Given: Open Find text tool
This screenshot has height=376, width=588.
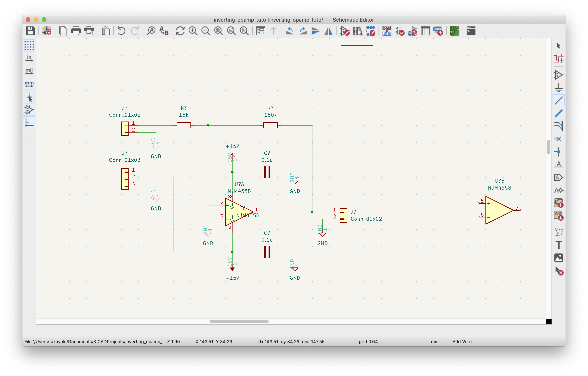Looking at the screenshot, I should [x=151, y=31].
